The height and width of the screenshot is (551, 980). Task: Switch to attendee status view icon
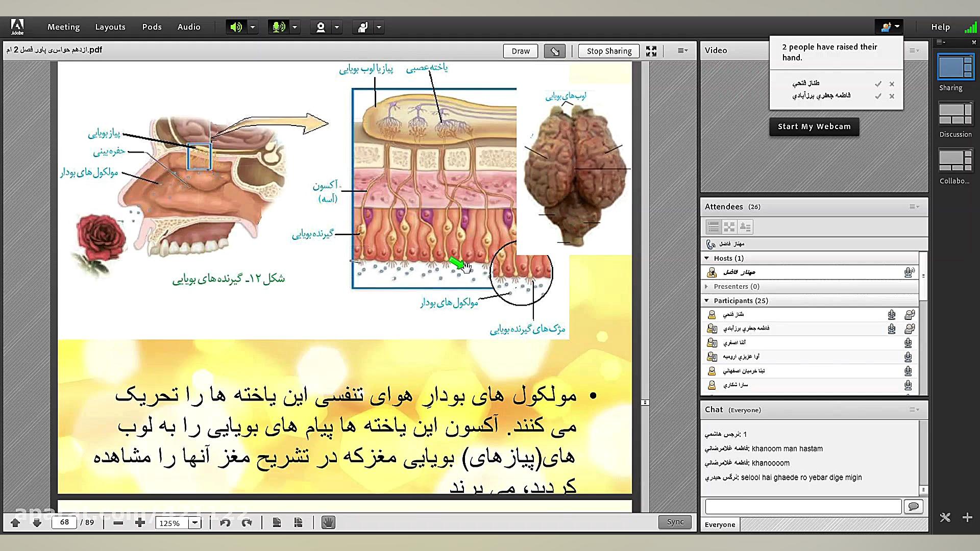pos(745,227)
